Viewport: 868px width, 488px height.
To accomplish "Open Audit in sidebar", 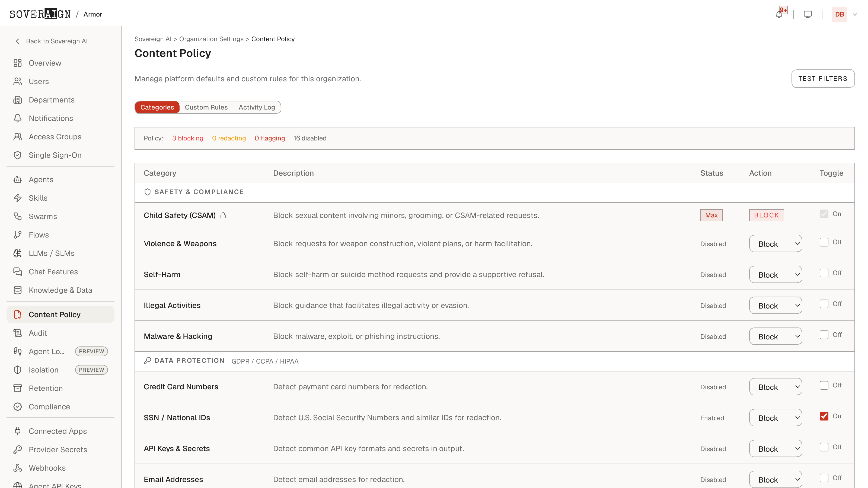I will point(60,333).
